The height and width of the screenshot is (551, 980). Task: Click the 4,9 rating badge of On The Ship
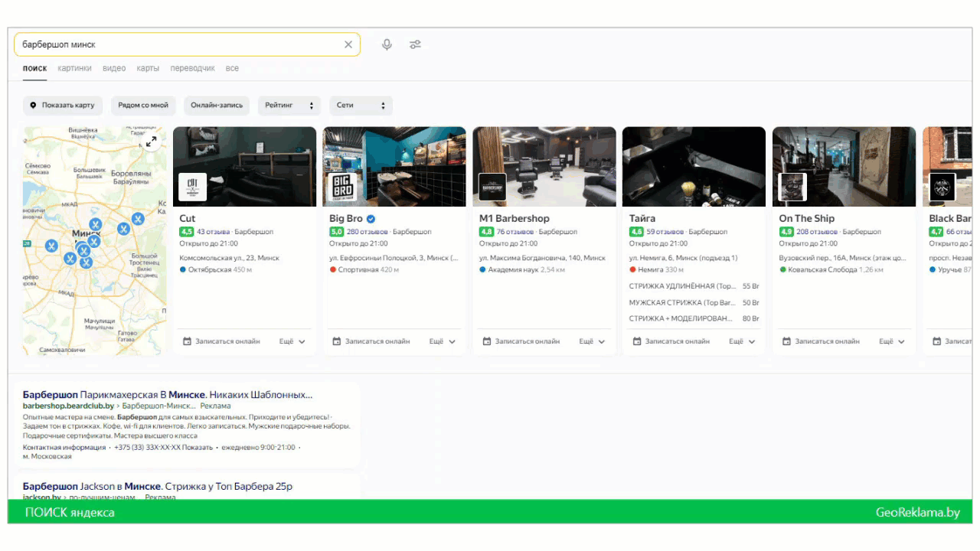point(786,232)
